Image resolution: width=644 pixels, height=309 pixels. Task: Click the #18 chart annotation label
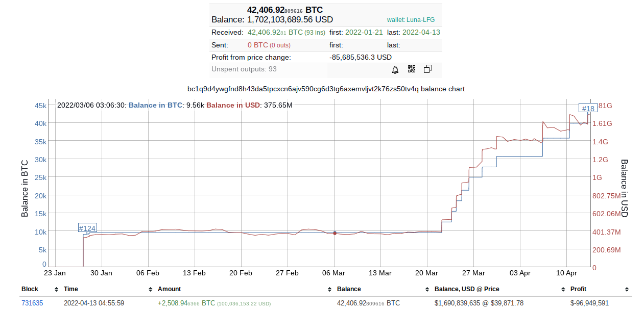[588, 108]
